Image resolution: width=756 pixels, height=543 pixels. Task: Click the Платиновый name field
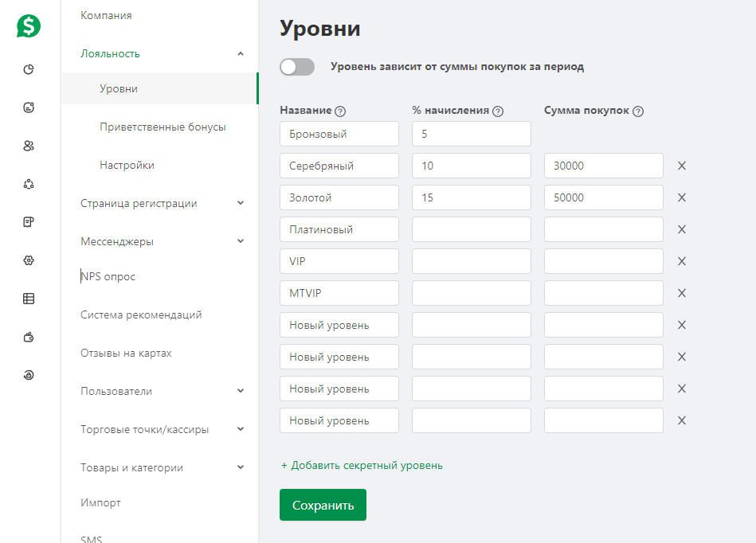[339, 229]
